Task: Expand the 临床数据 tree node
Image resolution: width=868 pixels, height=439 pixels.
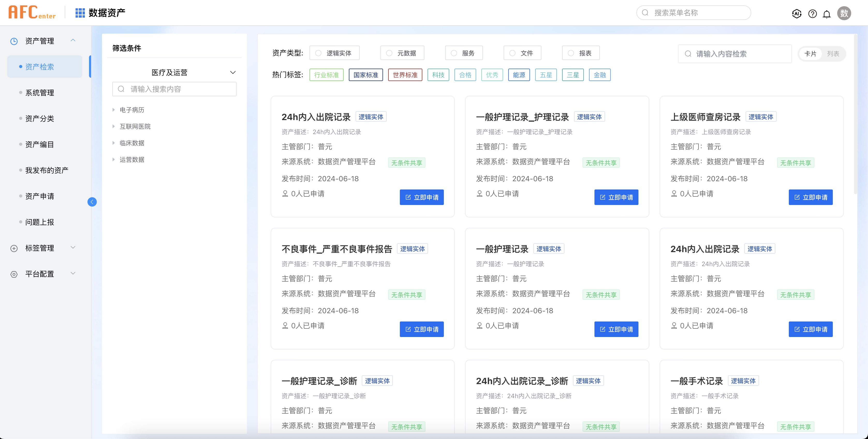Action: pos(114,143)
